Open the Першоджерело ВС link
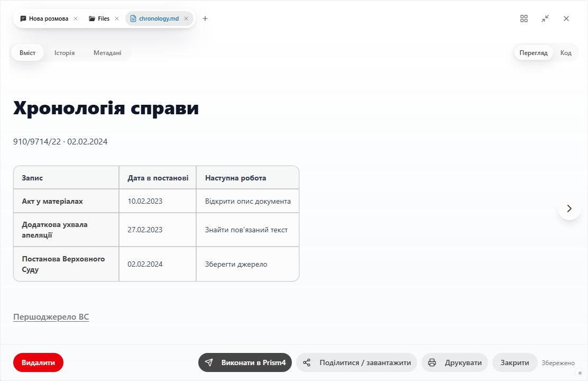 (51, 317)
